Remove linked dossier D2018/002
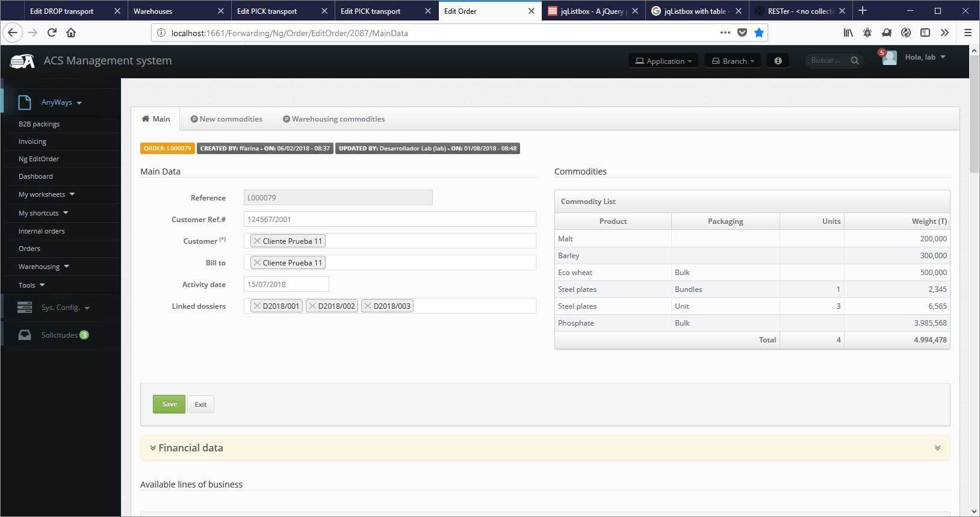Image resolution: width=980 pixels, height=517 pixels. click(312, 306)
